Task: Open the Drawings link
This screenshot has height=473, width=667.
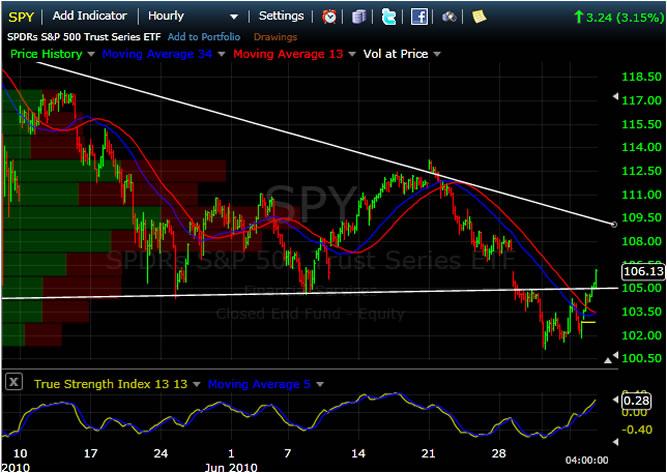Action: point(275,37)
